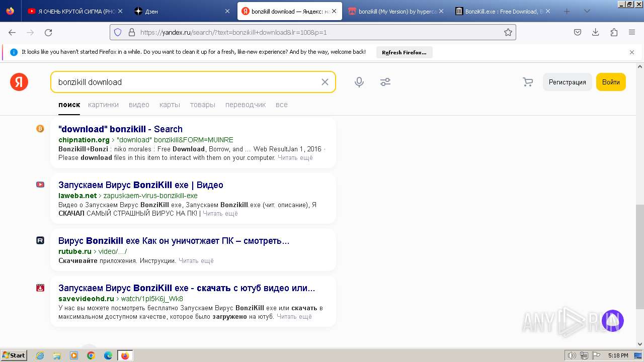Expand Читать ещё on the rutube result
Viewport: 644px width, 362px height.
(x=196, y=260)
